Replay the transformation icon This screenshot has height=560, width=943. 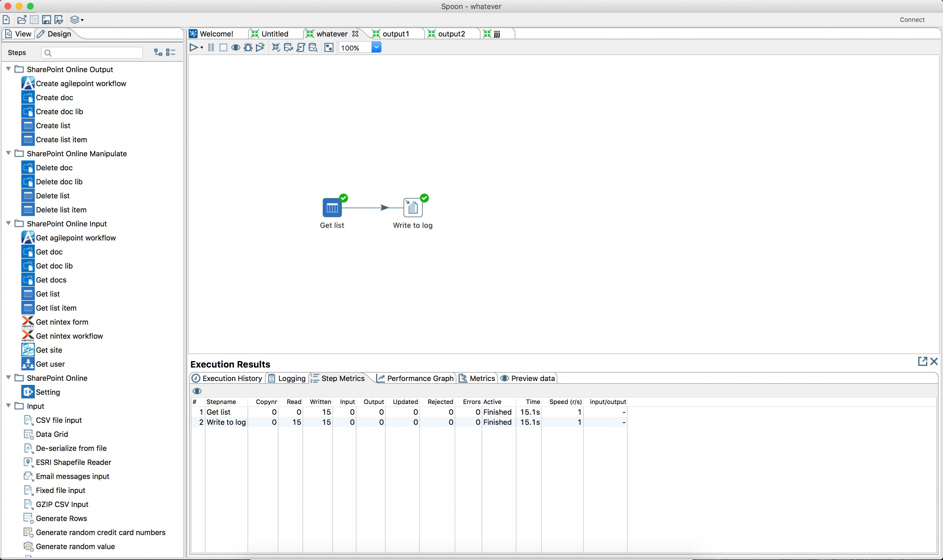pyautogui.click(x=260, y=47)
